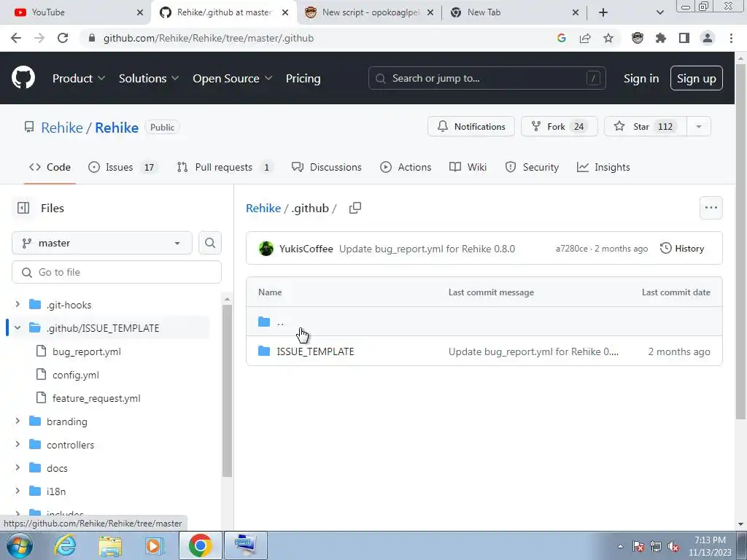Open the Star lists dropdown arrow

click(698, 127)
